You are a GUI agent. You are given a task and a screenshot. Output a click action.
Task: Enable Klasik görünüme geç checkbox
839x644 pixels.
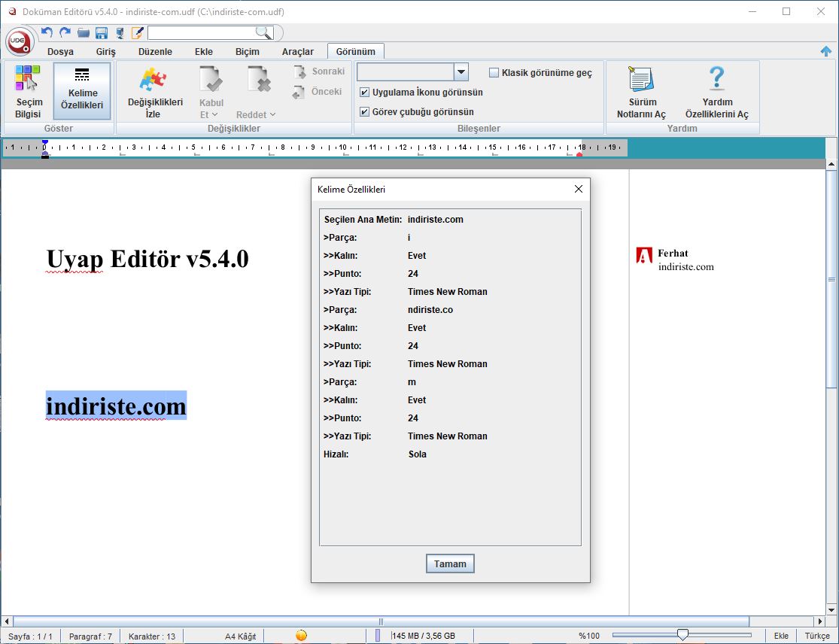coord(494,73)
